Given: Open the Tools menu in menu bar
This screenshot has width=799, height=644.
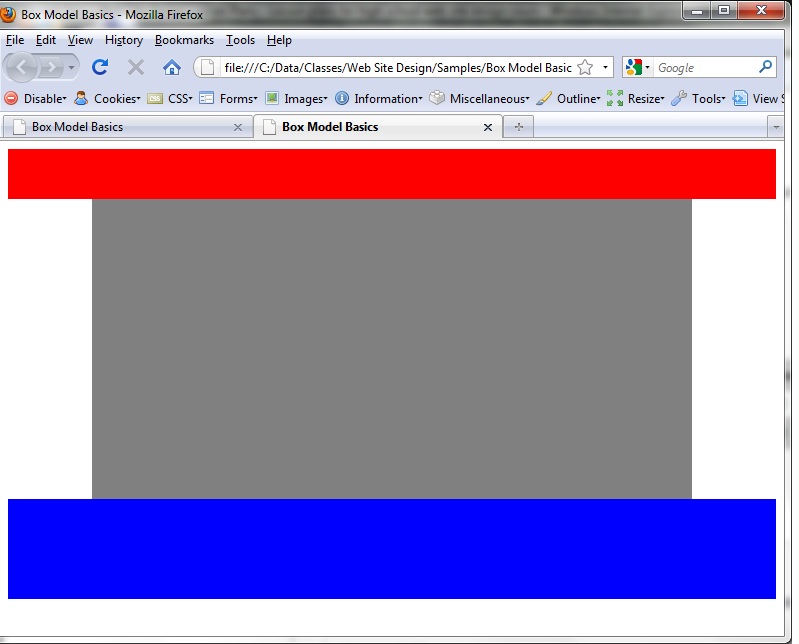Looking at the screenshot, I should pos(240,40).
